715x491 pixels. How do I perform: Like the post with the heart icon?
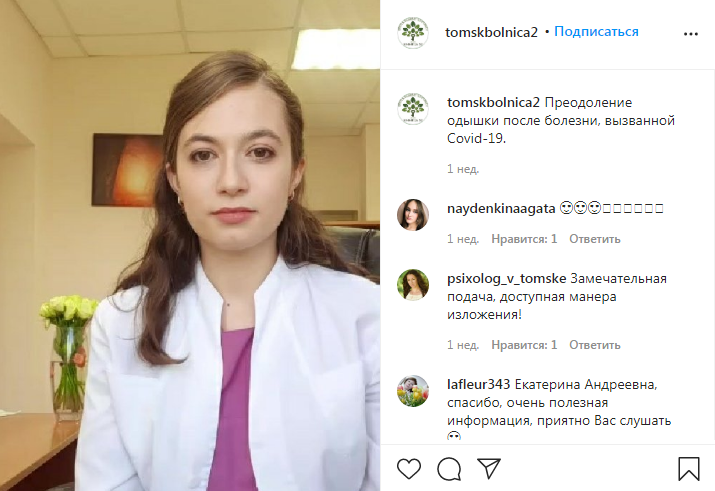pyautogui.click(x=409, y=469)
